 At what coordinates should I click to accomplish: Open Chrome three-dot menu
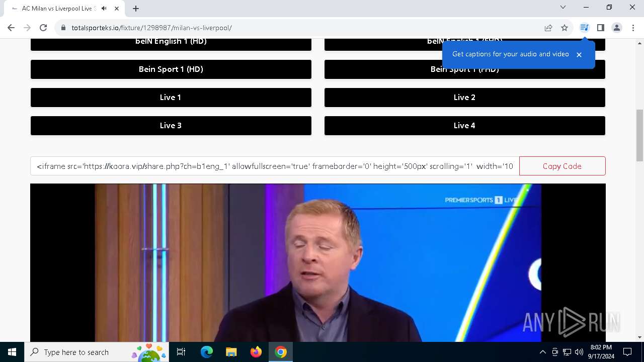click(x=632, y=28)
